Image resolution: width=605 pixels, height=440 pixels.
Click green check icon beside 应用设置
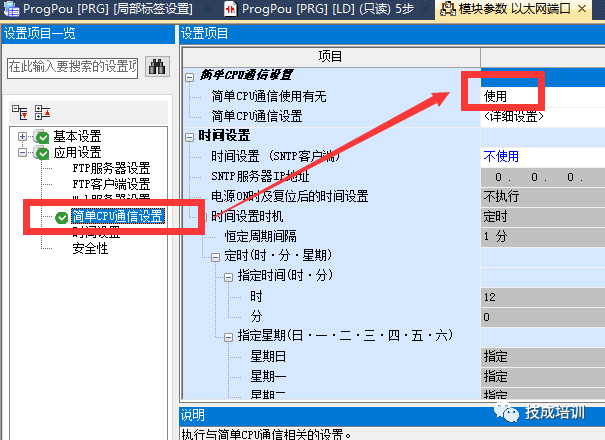point(41,153)
